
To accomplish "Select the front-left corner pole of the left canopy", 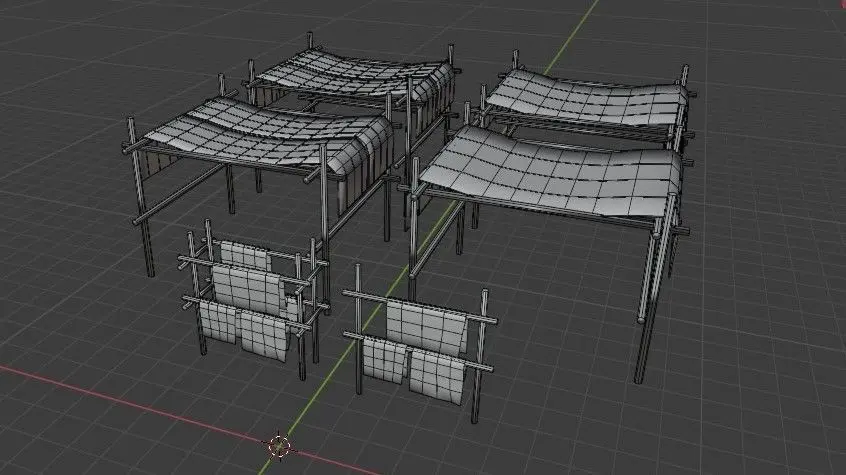I will 140,198.
